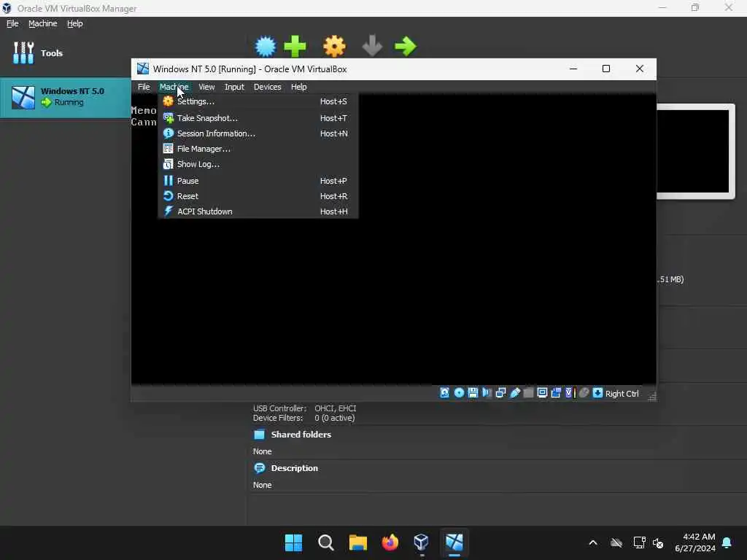Open the VM window File menu
Viewport: 747px width, 560px height.
(144, 87)
